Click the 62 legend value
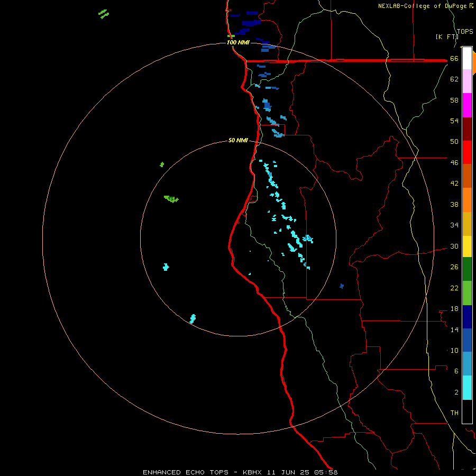 454,79
